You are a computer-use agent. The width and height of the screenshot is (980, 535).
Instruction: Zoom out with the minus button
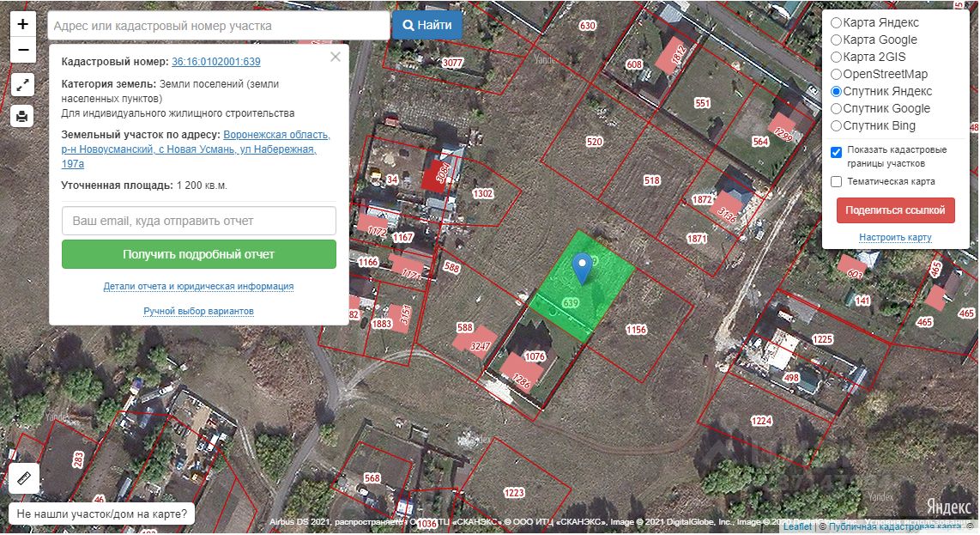click(x=22, y=50)
